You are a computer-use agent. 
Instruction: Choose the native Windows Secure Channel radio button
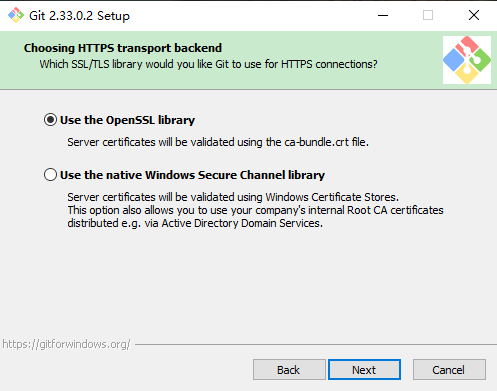click(x=50, y=175)
